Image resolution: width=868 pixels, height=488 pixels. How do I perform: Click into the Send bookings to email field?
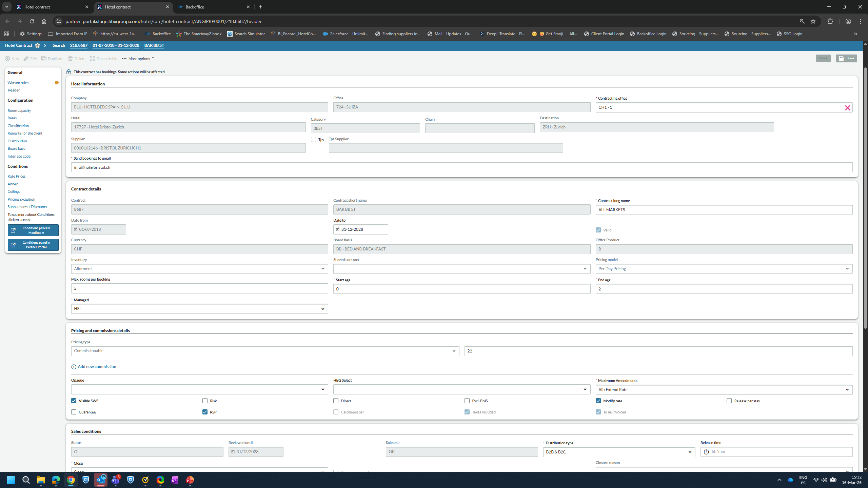[x=461, y=167]
